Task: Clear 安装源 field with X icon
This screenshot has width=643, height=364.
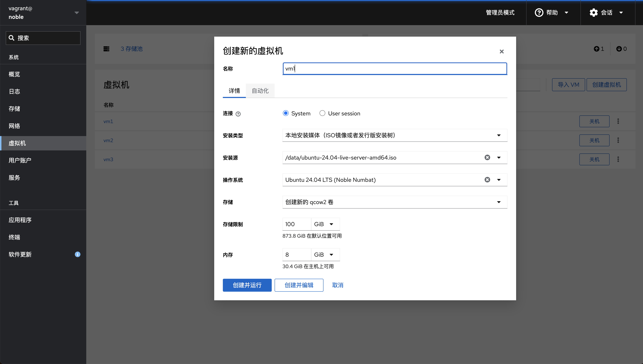Action: tap(487, 158)
